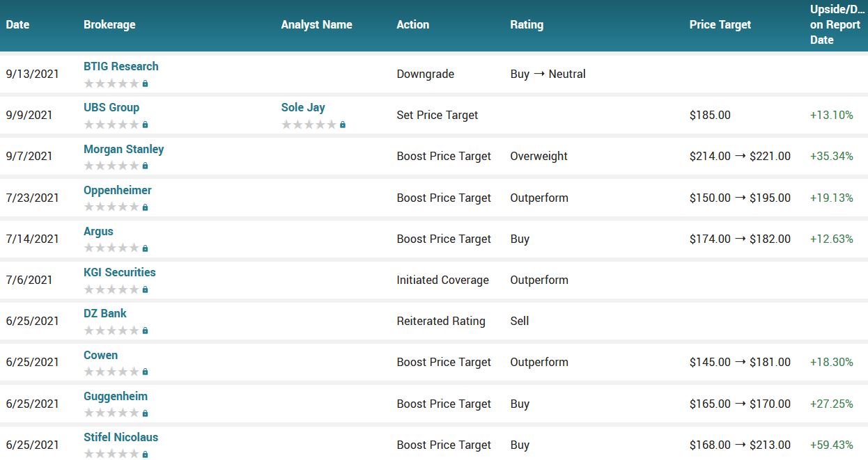Open analyst Sole Jay's profile link
Image resolution: width=868 pixels, height=460 pixels.
(x=303, y=107)
